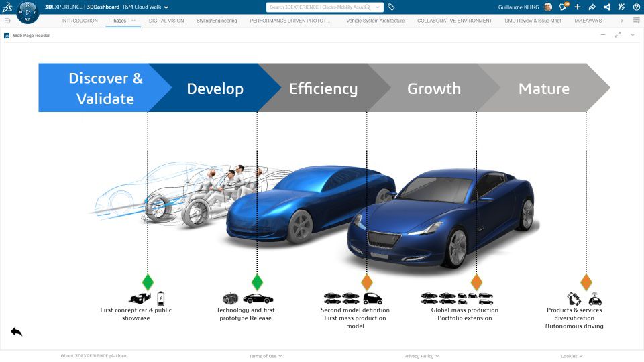Open the Vehicle System Architecture tab
The height and width of the screenshot is (362, 644).
[375, 21]
